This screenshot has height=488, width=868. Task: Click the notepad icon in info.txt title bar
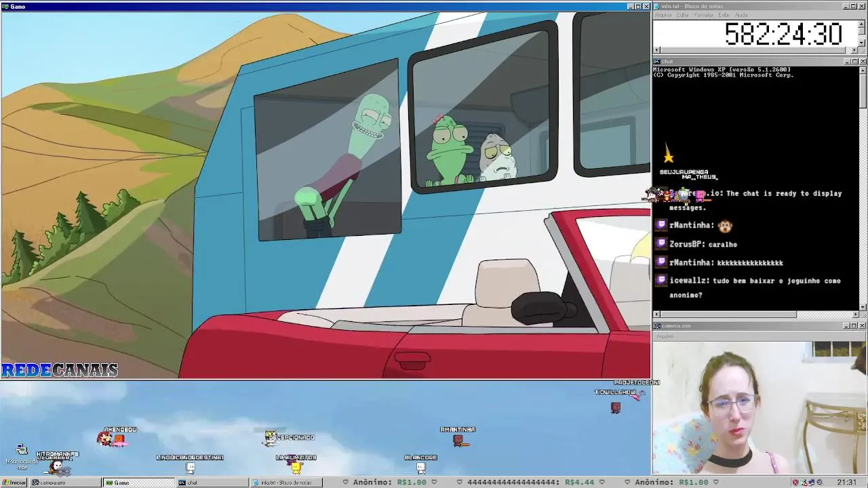657,6
